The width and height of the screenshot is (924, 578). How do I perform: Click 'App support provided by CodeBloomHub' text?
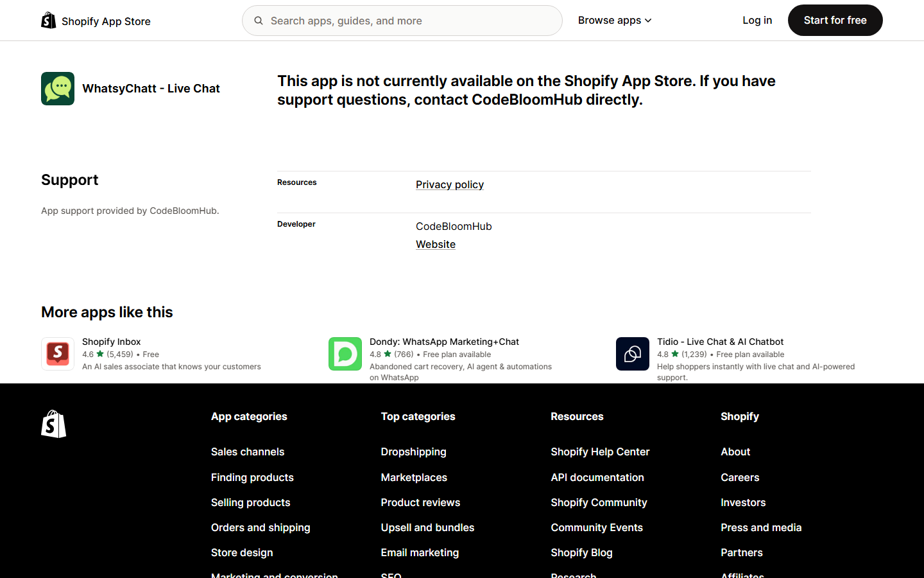(130, 211)
